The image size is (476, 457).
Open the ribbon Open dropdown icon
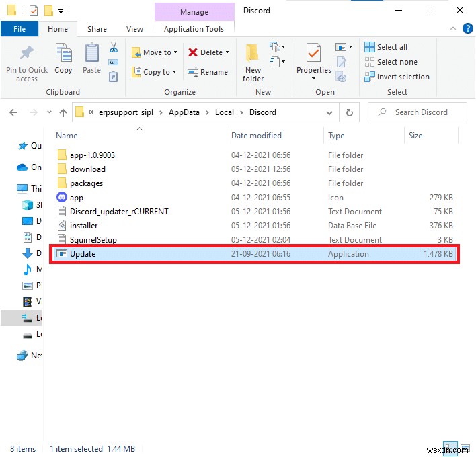[344, 47]
